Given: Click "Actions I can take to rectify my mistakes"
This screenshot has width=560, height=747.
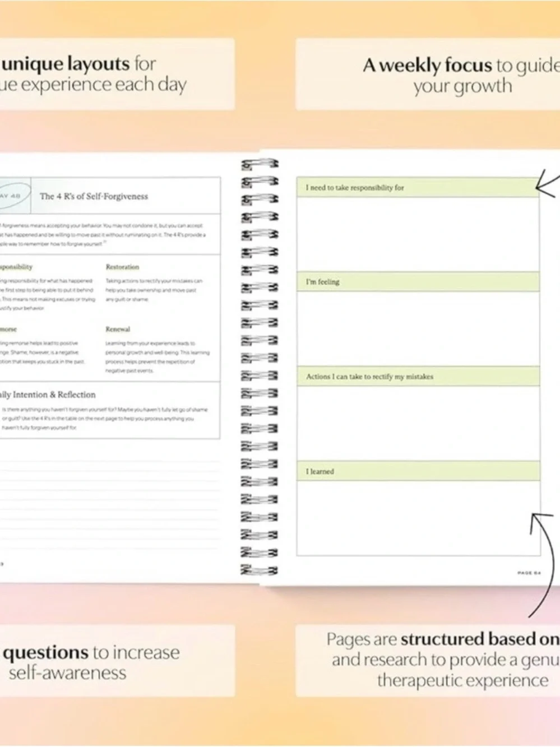Looking at the screenshot, I should (x=418, y=377).
